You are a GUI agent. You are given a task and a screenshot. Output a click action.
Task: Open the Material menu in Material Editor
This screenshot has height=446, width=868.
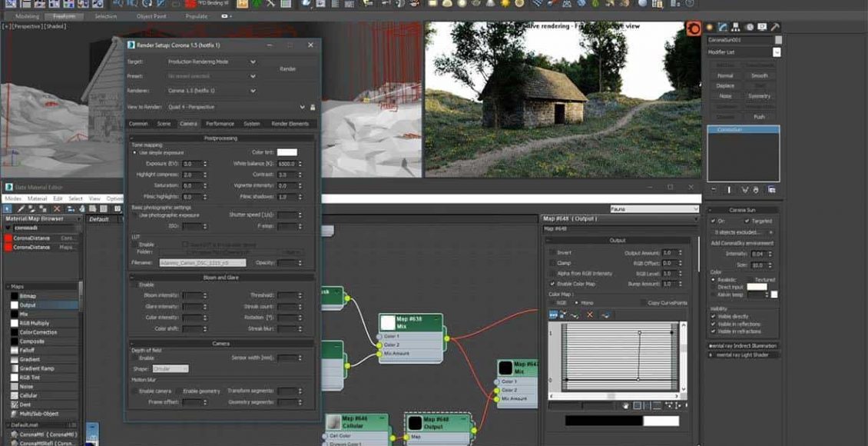(37, 198)
